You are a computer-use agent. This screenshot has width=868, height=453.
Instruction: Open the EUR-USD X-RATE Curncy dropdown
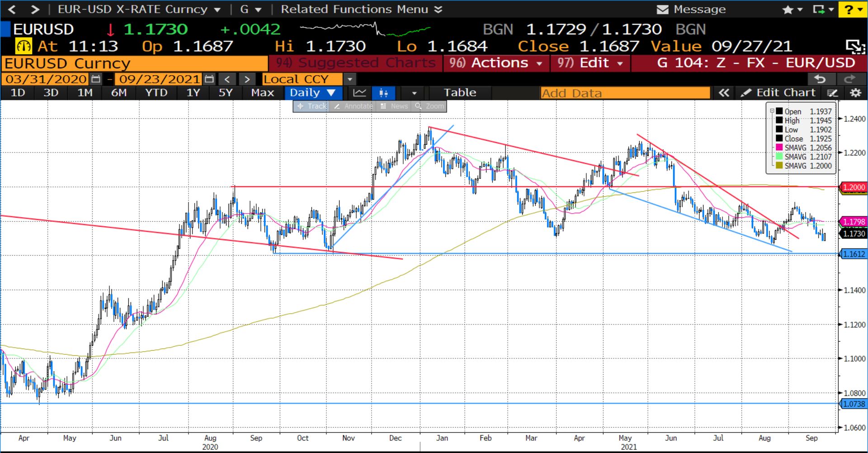coord(217,10)
